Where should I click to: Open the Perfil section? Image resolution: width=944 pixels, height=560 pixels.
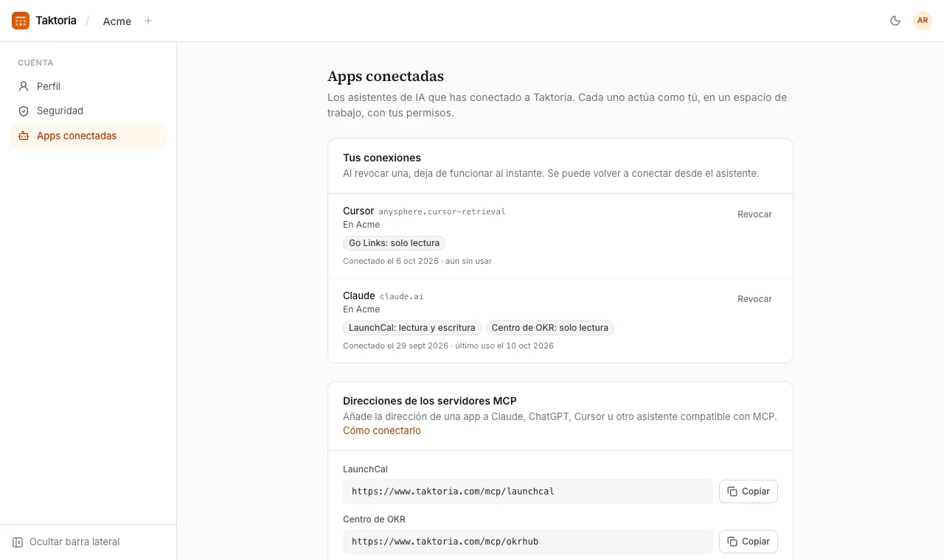pos(88,86)
